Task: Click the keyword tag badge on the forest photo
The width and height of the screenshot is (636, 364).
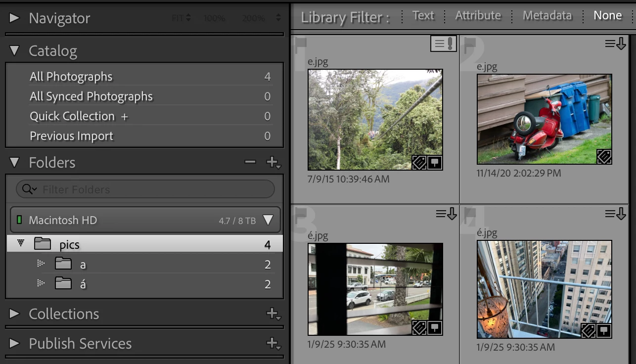Action: (419, 162)
